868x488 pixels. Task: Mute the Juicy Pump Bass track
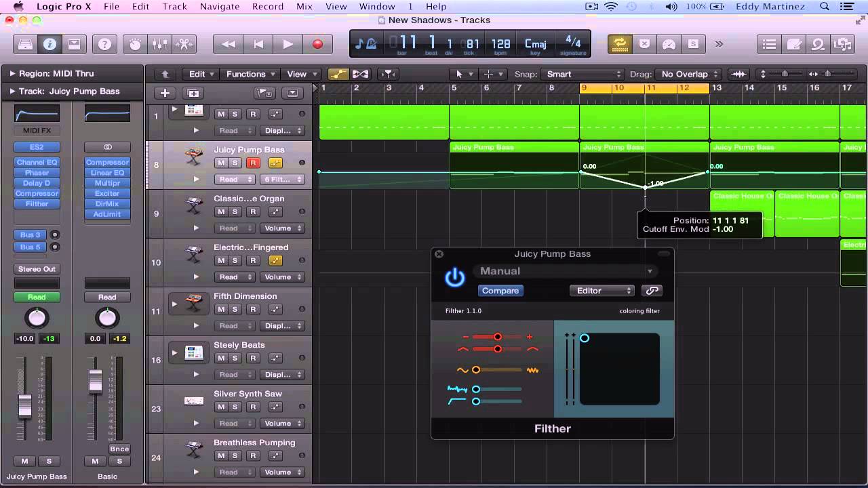point(221,163)
